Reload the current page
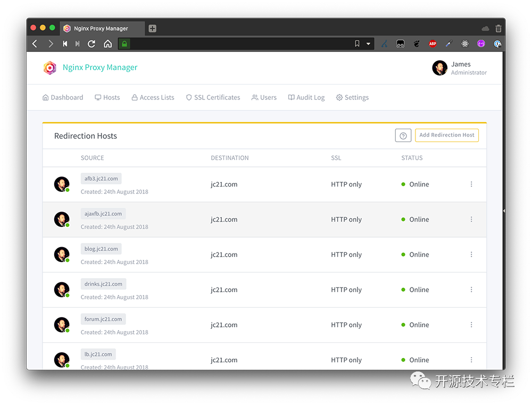Viewport: 532px width, 405px height. tap(92, 44)
